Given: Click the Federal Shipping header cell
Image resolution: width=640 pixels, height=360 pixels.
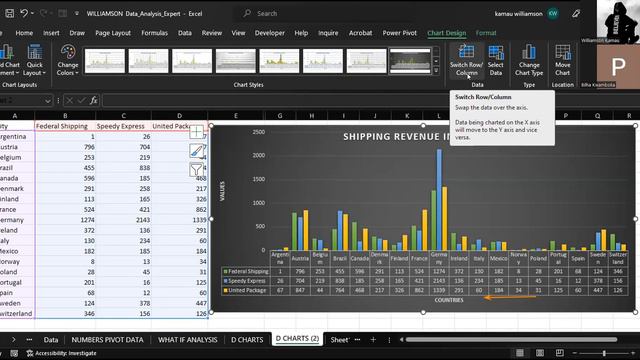Looking at the screenshot, I should tap(65, 126).
